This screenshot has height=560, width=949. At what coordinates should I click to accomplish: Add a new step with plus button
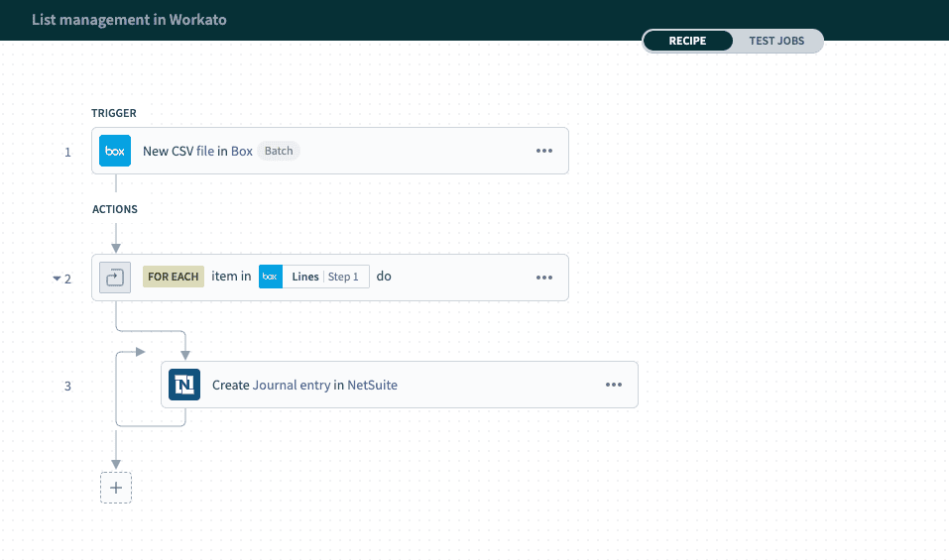point(116,488)
